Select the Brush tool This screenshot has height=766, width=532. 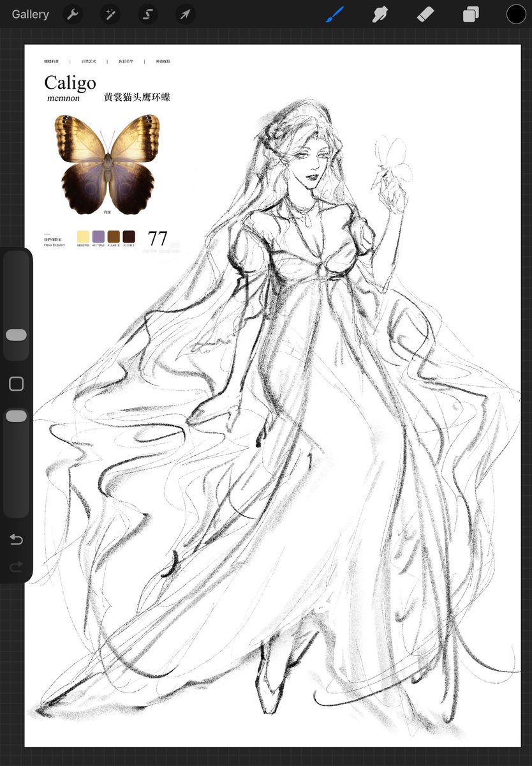334,14
